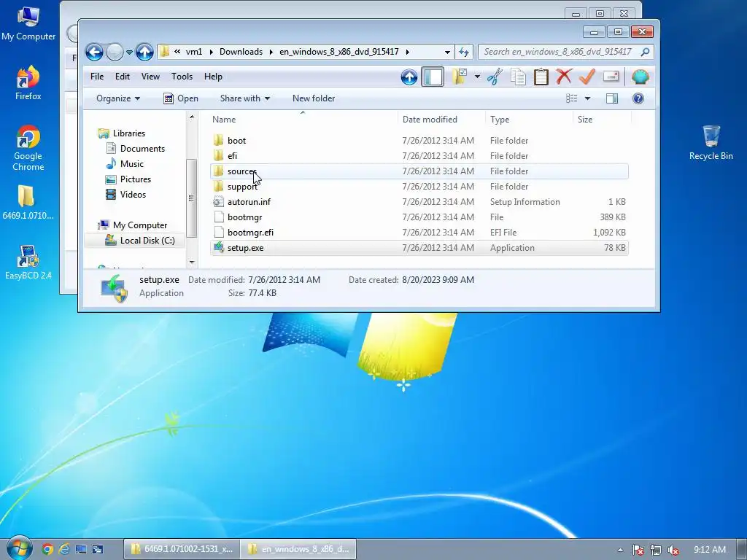Select the bootmgr file
The height and width of the screenshot is (560, 747).
click(x=419, y=217)
